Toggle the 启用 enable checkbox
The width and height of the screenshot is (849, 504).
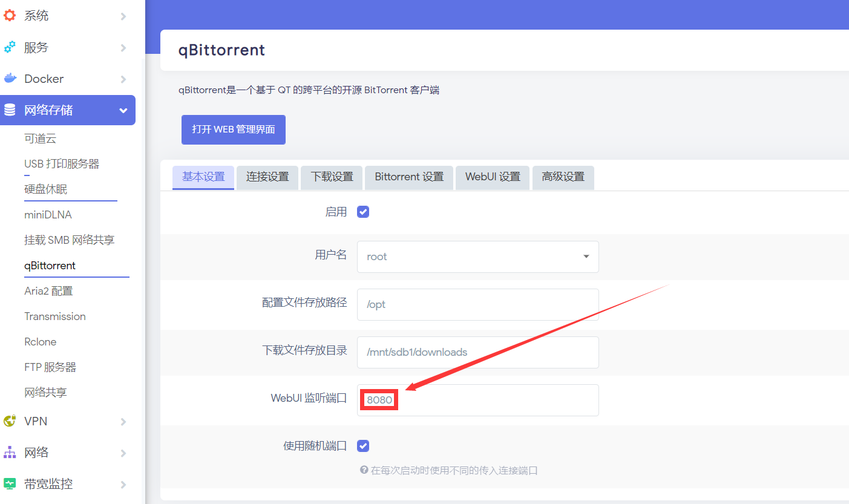point(363,212)
